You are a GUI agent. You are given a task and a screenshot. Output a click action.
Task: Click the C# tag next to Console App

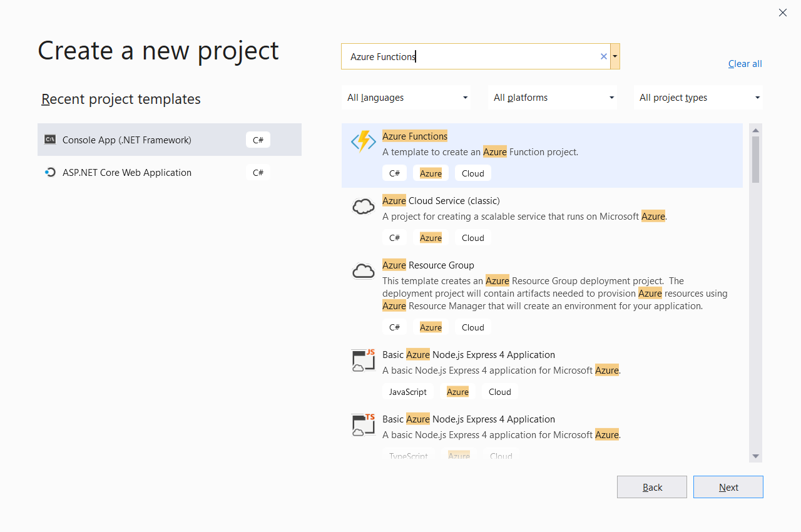click(258, 140)
